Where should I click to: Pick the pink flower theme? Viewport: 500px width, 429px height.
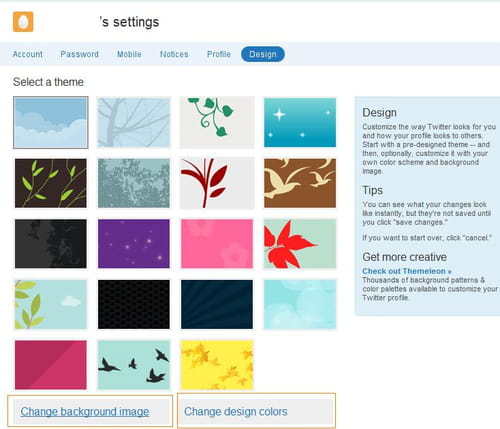tap(217, 244)
